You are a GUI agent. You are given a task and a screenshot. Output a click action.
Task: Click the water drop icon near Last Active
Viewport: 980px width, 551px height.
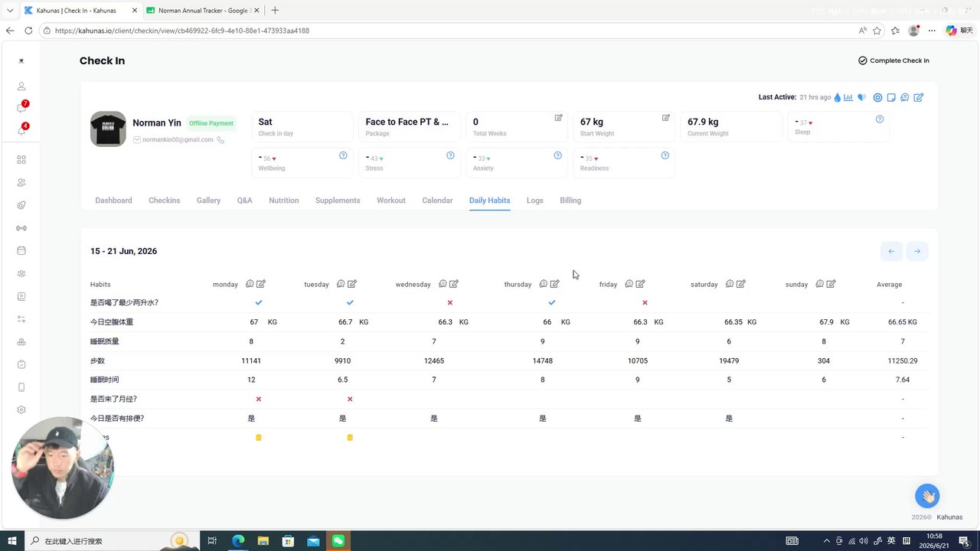click(x=837, y=97)
